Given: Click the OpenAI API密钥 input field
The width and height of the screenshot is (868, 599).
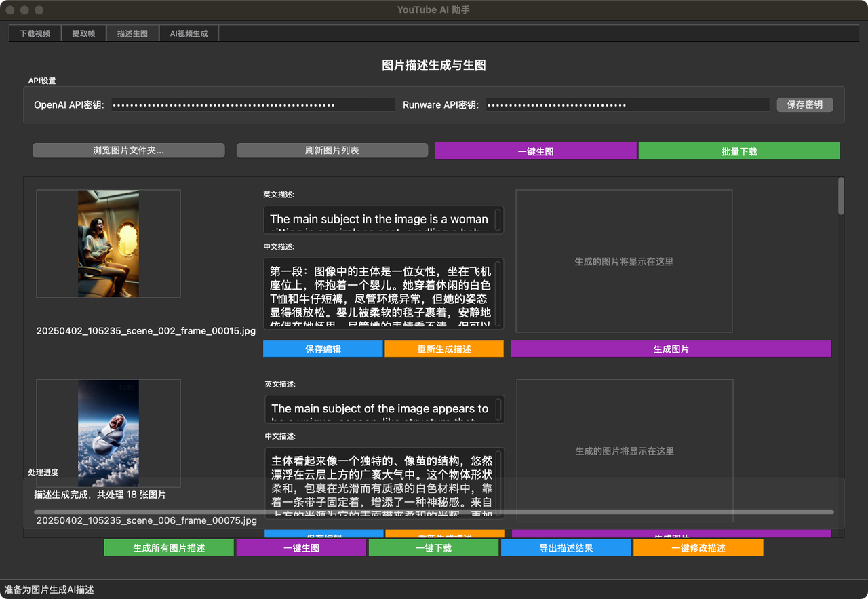Looking at the screenshot, I should pos(252,104).
